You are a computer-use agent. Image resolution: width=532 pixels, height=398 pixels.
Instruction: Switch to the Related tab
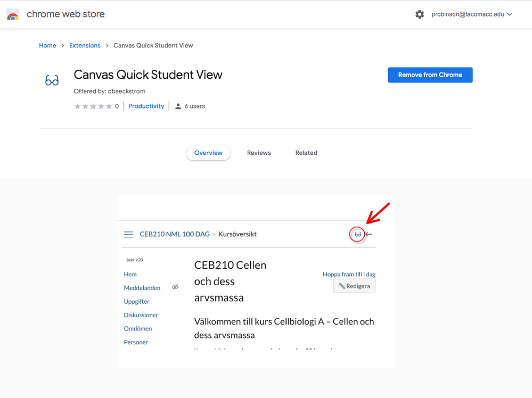pos(306,153)
